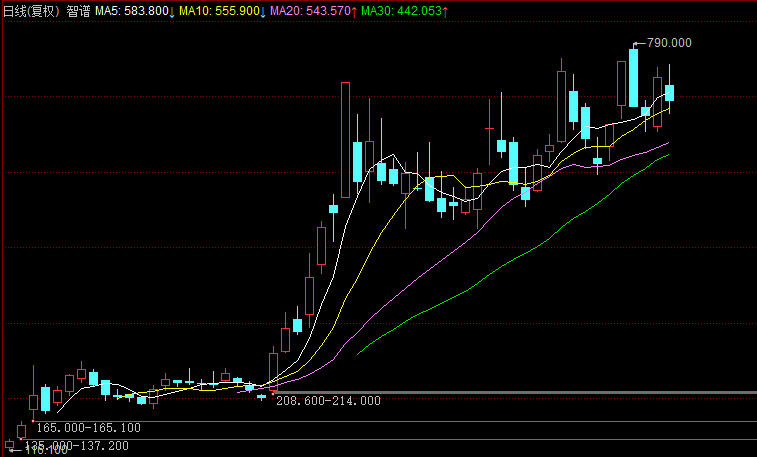
Task: Click the cyan down arrow after MA5
Action: (172, 10)
